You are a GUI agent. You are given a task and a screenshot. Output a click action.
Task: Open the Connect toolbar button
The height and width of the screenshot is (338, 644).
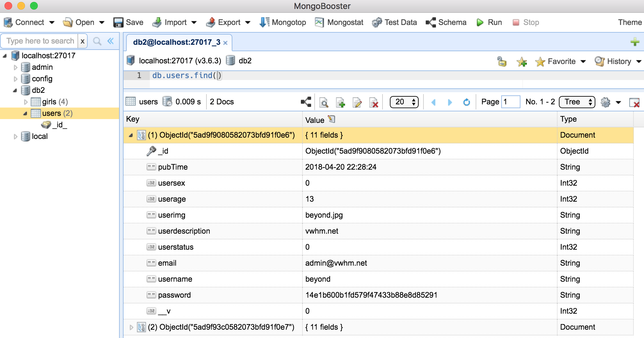point(24,22)
